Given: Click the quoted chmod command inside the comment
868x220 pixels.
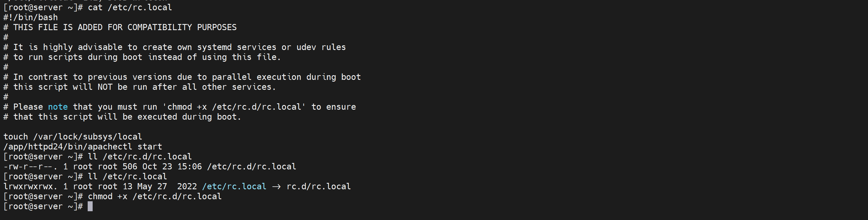Looking at the screenshot, I should click(234, 107).
